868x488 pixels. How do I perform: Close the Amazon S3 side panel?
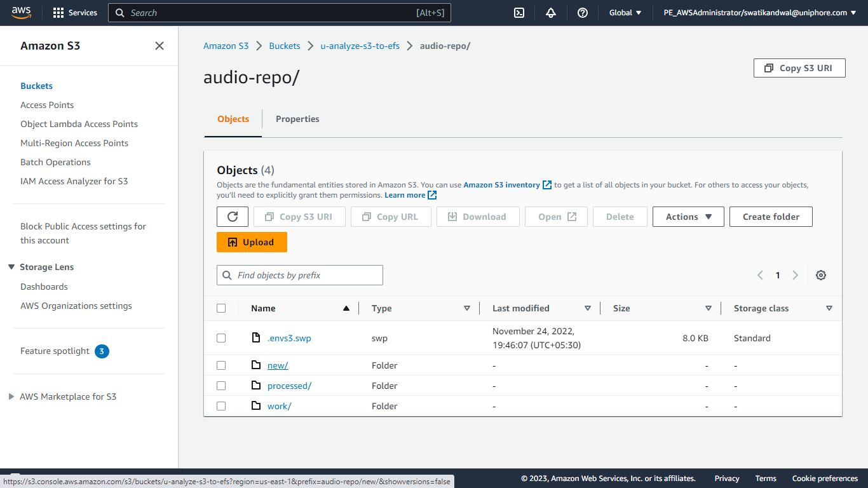[159, 46]
